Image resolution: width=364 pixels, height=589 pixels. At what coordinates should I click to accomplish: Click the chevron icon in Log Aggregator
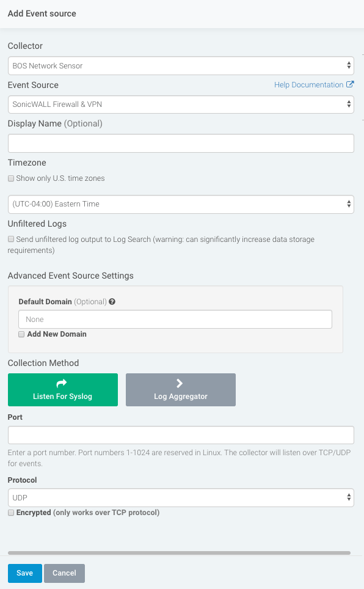180,383
